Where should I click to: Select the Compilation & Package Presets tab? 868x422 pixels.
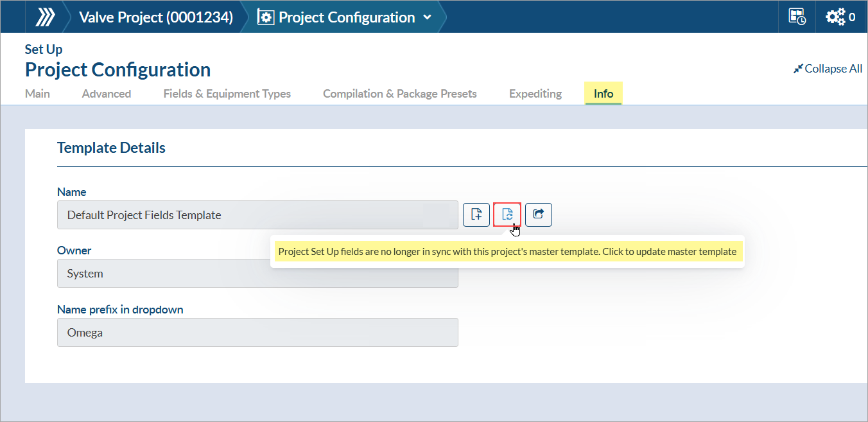click(x=399, y=94)
